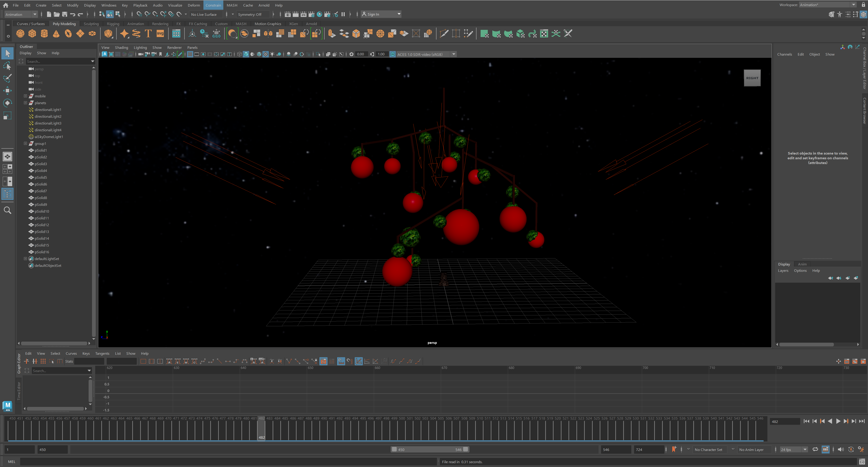The image size is (868, 467).
Task: Open the Sign In dropdown
Action: pos(381,14)
